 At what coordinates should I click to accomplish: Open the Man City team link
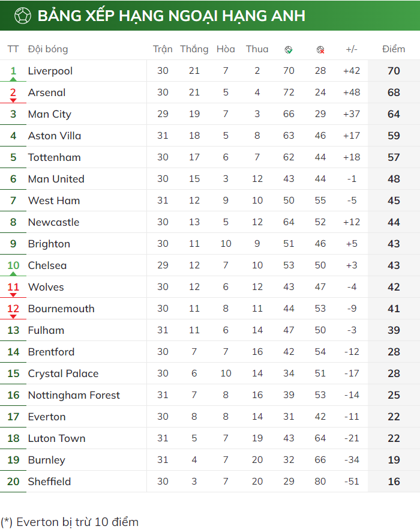click(x=49, y=114)
